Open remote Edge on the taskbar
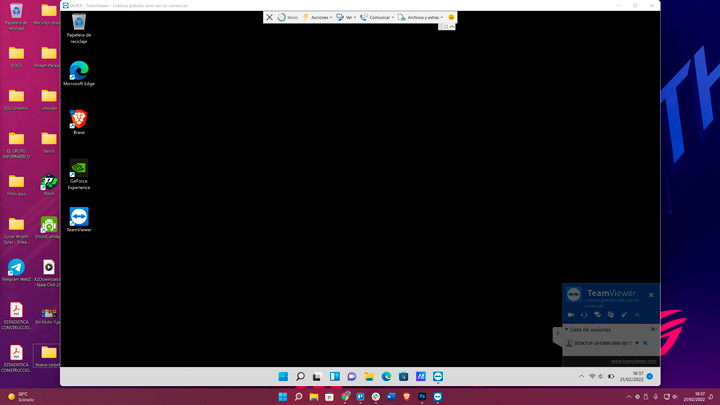This screenshot has width=720, height=405. click(386, 377)
